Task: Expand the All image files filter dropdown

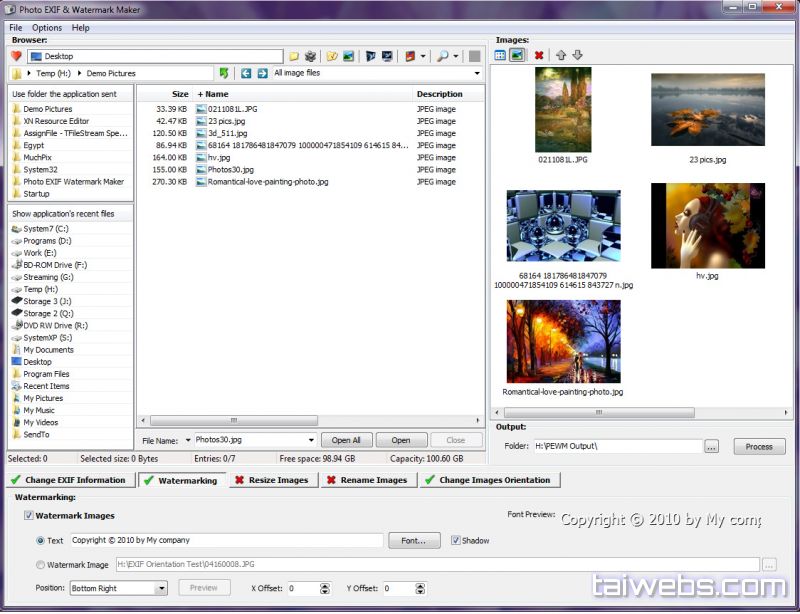Action: (x=477, y=73)
